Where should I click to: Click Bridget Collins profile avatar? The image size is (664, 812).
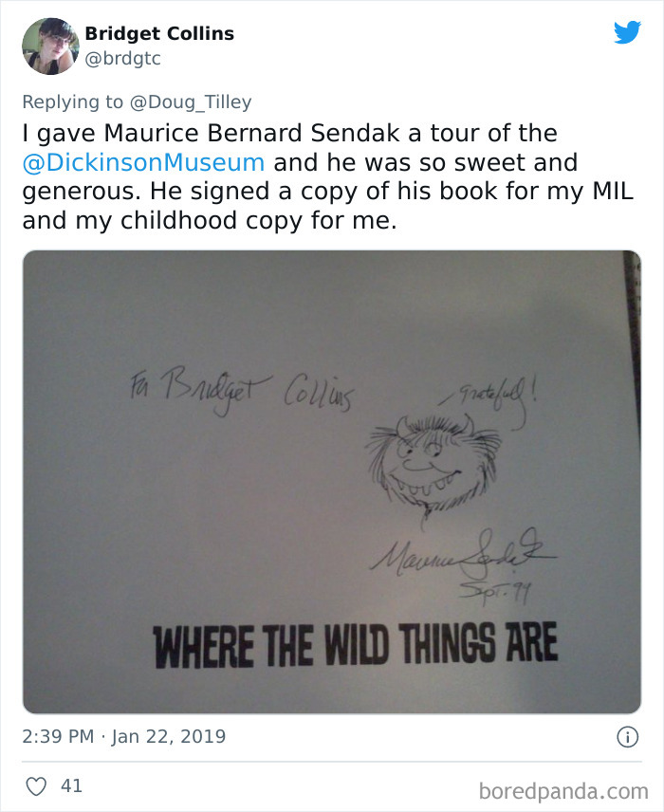pos(49,46)
